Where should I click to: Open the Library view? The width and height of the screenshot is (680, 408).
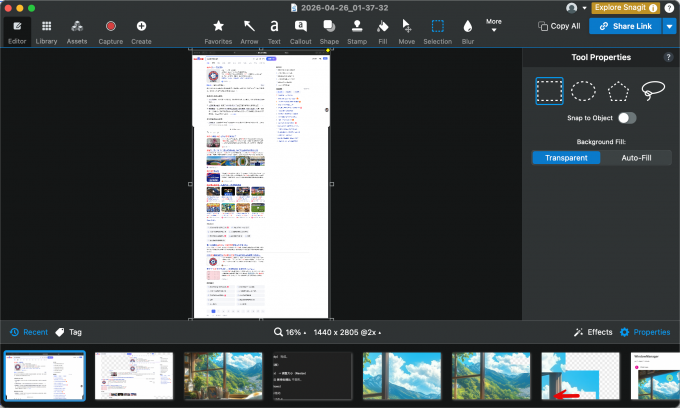(x=46, y=32)
